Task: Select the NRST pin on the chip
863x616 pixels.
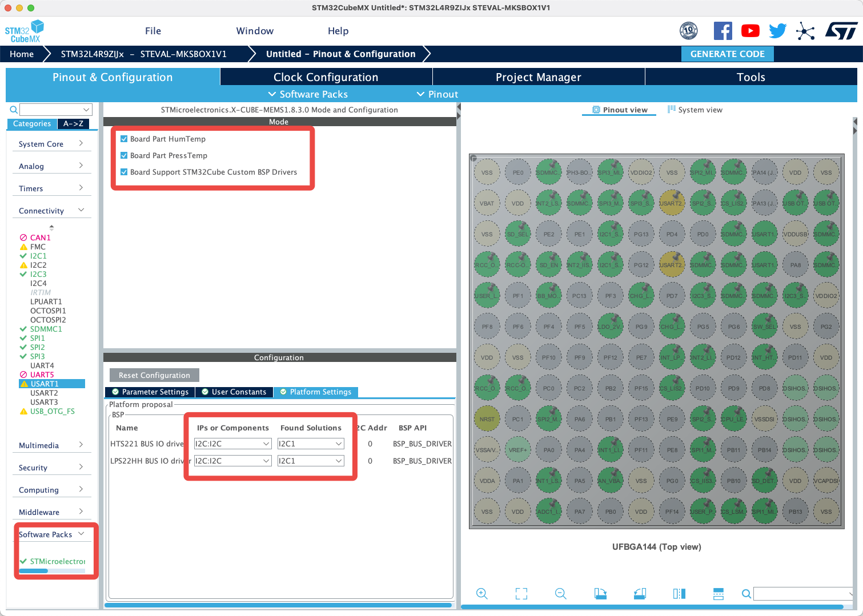Action: coord(487,419)
